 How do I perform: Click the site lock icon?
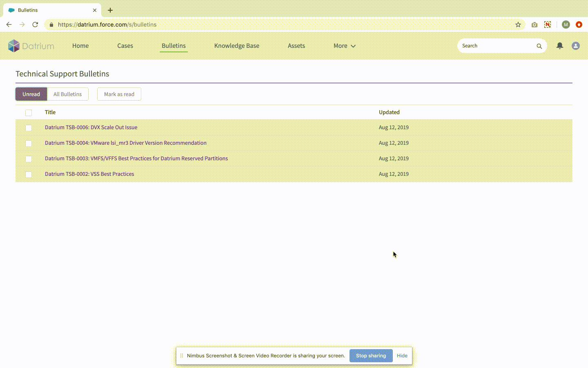[x=51, y=25]
